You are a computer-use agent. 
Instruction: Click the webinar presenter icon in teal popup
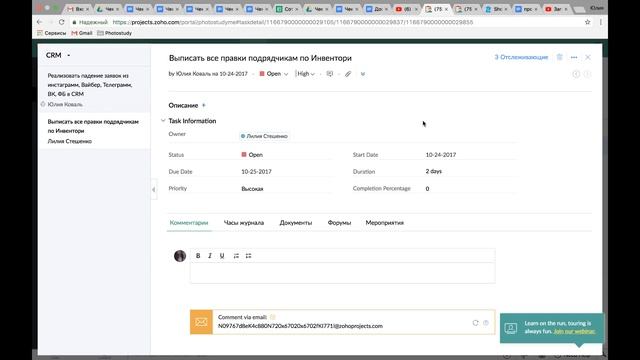tap(511, 327)
